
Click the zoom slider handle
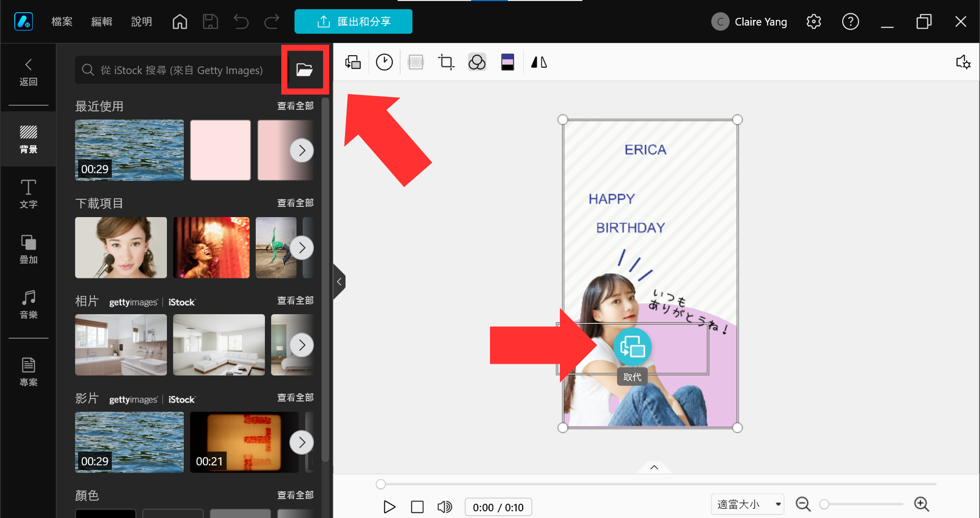tap(824, 504)
